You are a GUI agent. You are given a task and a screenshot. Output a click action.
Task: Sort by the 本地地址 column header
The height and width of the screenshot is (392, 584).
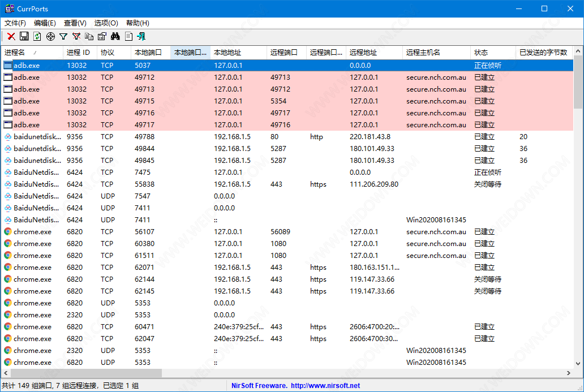point(238,53)
